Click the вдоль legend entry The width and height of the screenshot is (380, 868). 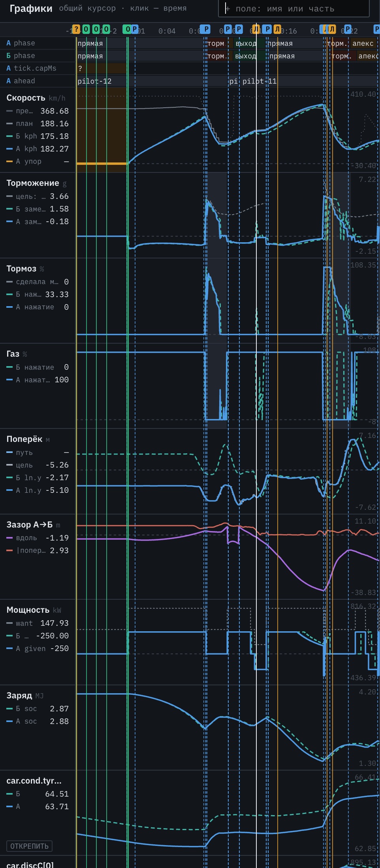click(x=38, y=538)
